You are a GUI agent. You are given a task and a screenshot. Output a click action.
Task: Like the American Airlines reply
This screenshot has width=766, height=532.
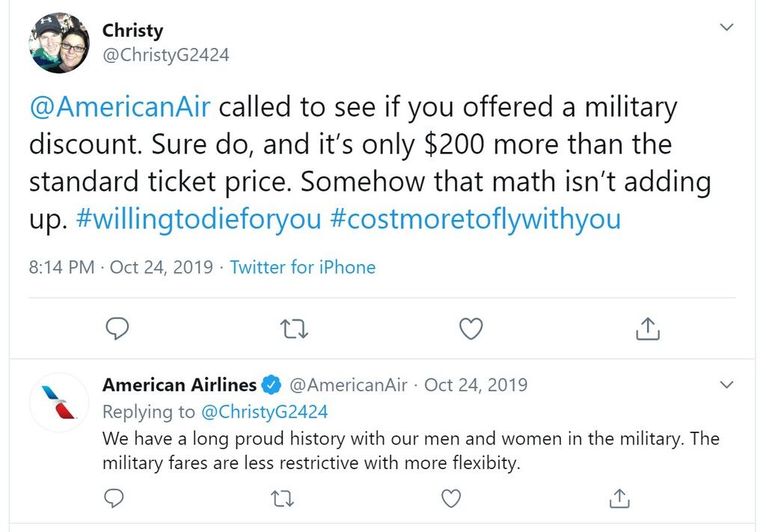[451, 498]
